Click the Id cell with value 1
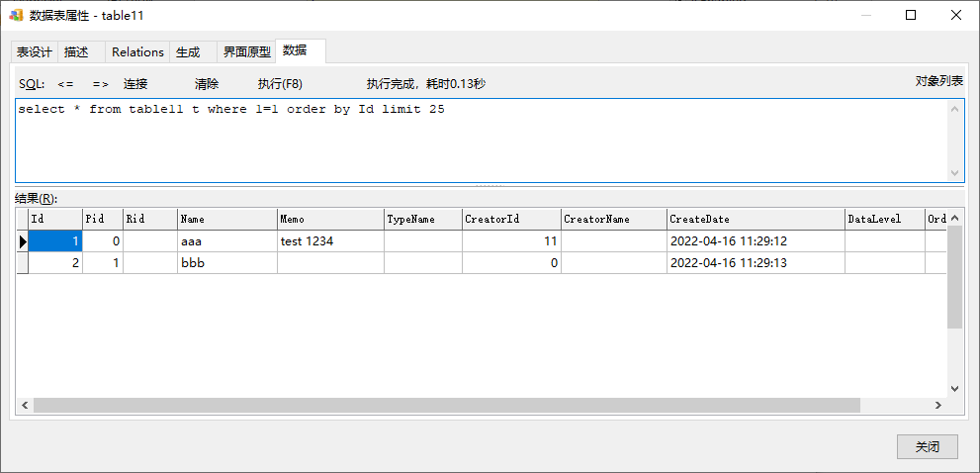The width and height of the screenshot is (980, 473). 55,241
